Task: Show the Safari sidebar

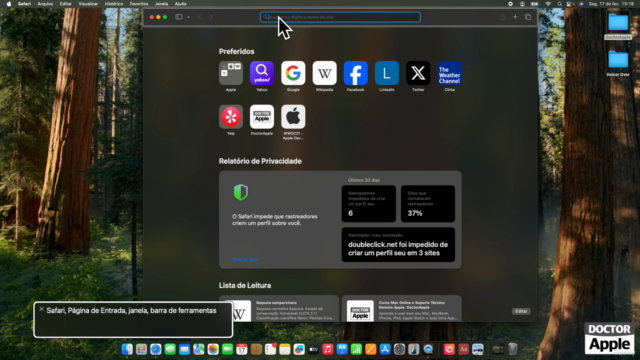Action: coord(179,17)
